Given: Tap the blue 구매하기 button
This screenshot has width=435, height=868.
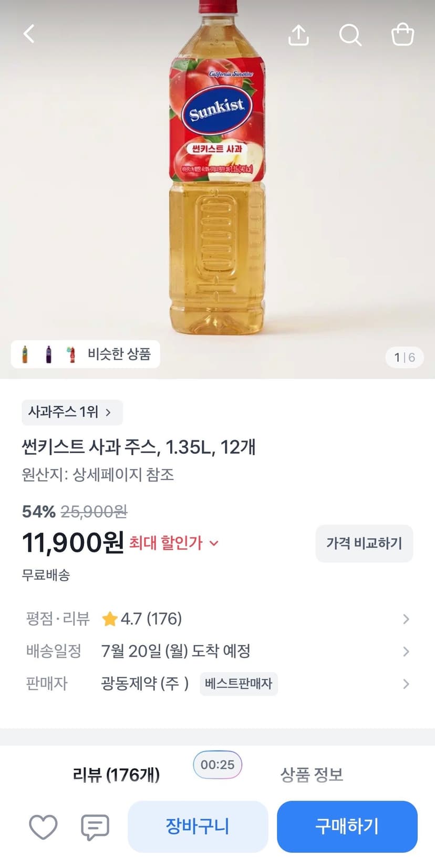Looking at the screenshot, I should (x=347, y=827).
